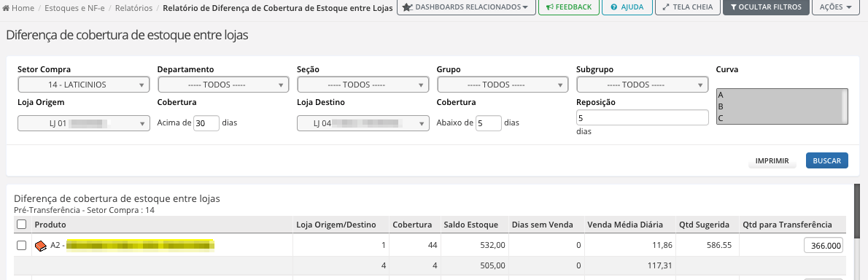The image size is (868, 280).
Task: Click the Qtd para Transferência field 366.000
Action: click(x=824, y=246)
